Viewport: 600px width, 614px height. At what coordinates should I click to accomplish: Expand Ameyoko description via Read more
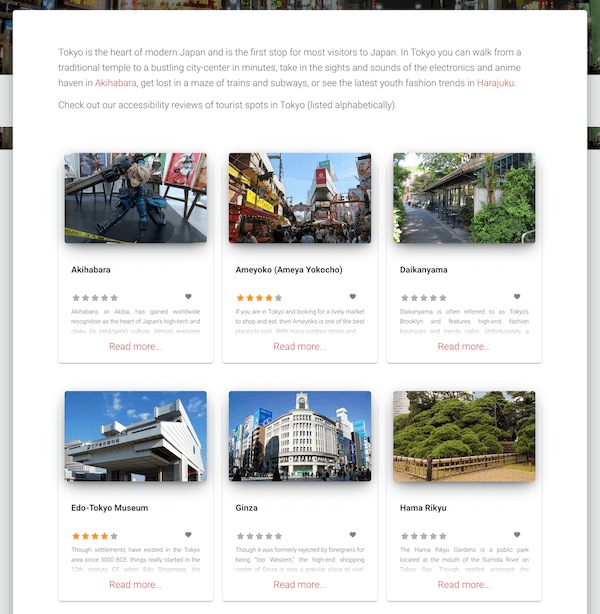pos(299,347)
